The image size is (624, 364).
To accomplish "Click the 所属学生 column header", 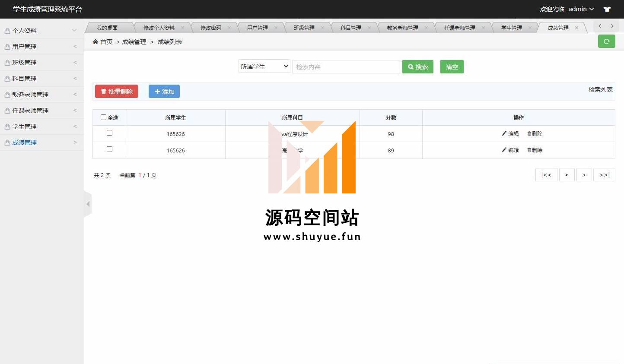I will (175, 117).
